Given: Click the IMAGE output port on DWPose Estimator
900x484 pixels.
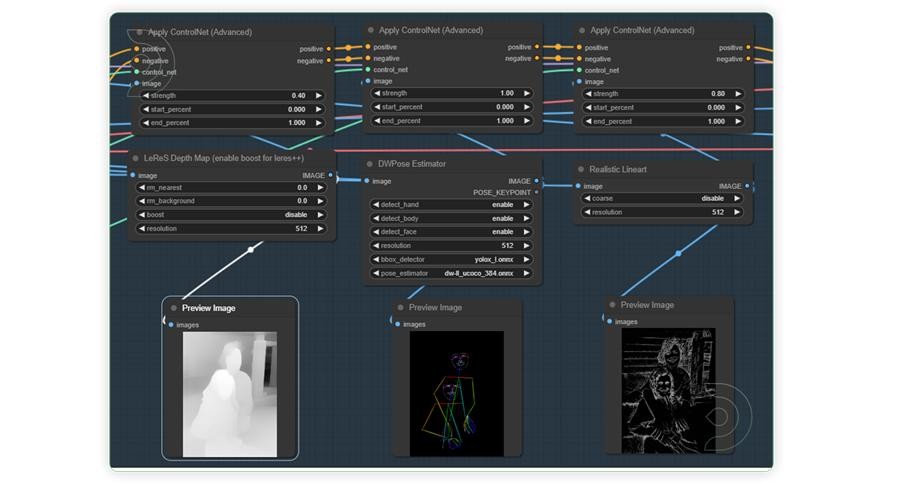Looking at the screenshot, I should (537, 181).
